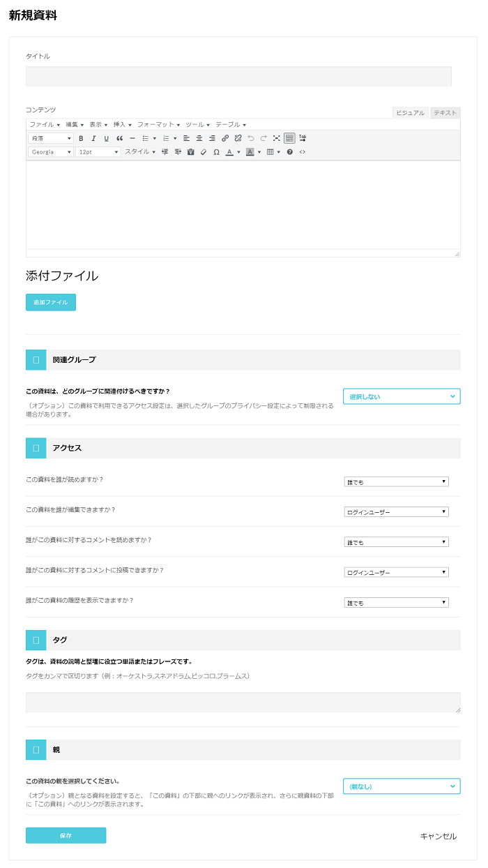The image size is (488, 868).
Task: Open dropdown for who can read this document
Action: pos(397,481)
